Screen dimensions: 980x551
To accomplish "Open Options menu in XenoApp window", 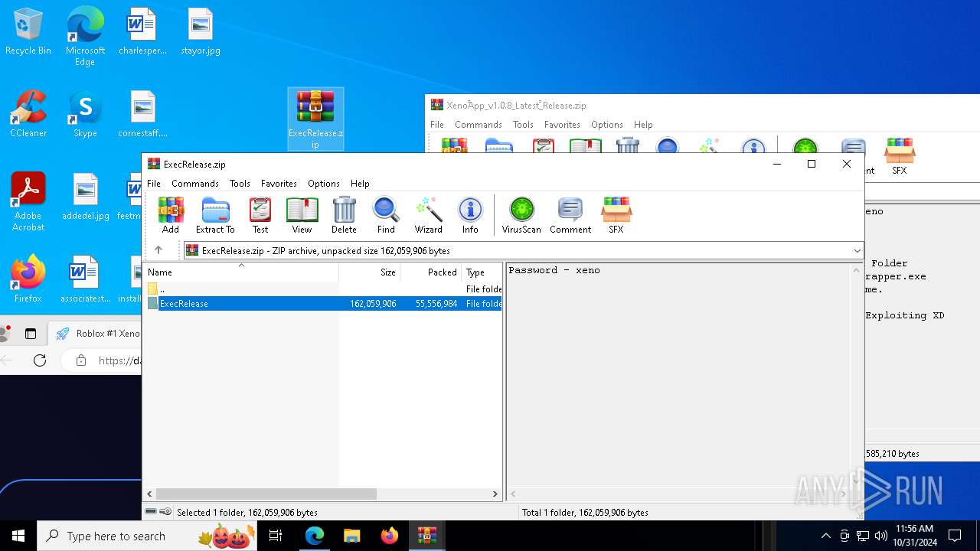I will tap(607, 125).
